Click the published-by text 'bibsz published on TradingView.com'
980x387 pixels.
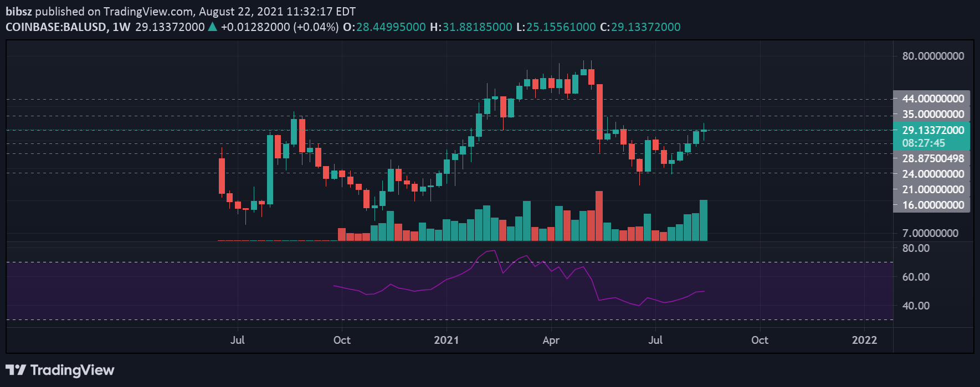tap(100, 11)
